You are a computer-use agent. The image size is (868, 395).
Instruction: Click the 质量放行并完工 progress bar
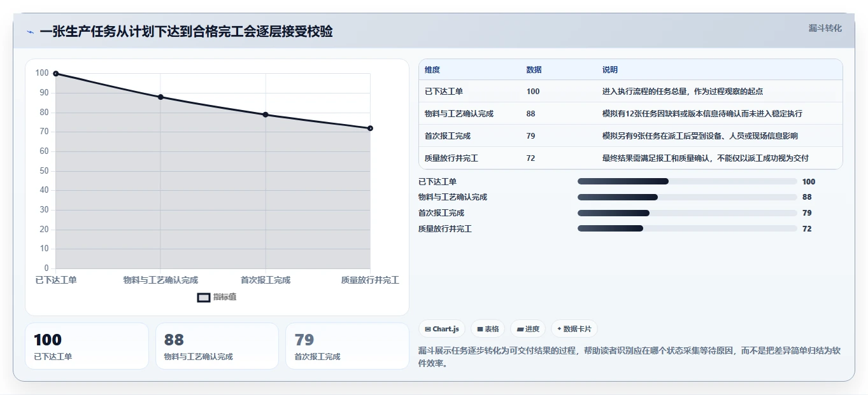[x=687, y=228]
